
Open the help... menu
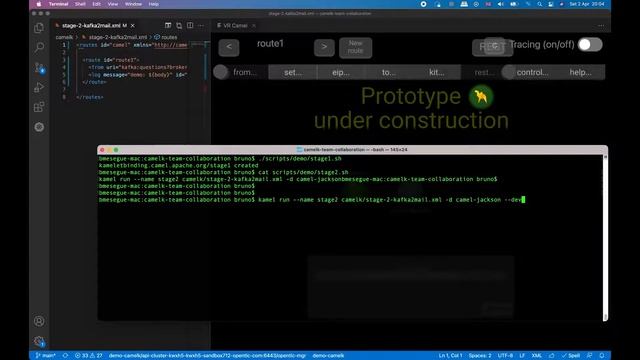point(580,72)
